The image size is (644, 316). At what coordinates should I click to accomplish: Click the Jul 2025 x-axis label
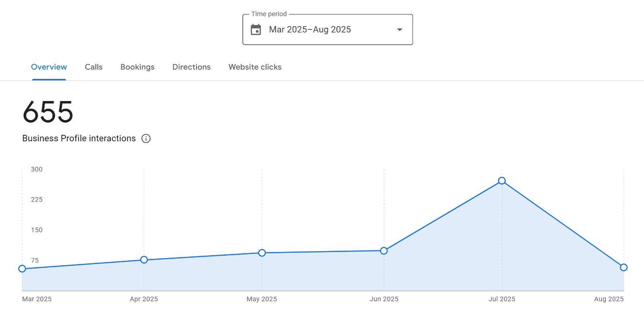click(x=502, y=299)
